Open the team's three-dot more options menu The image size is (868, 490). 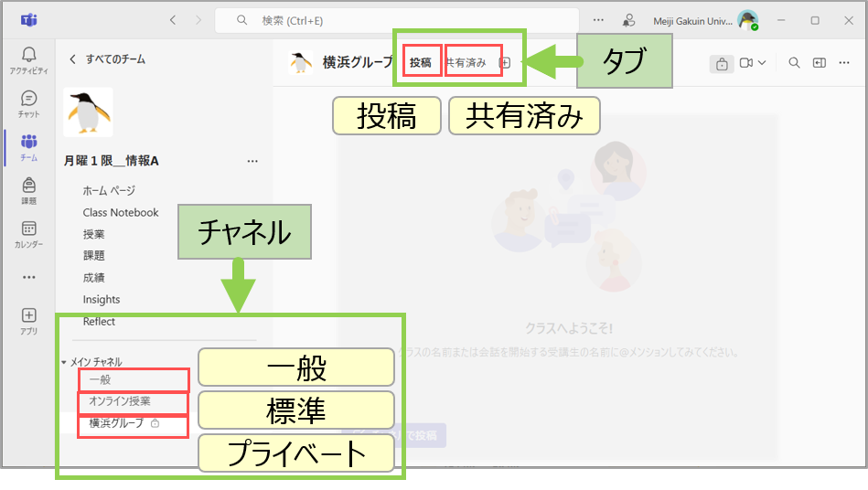pyautogui.click(x=252, y=162)
